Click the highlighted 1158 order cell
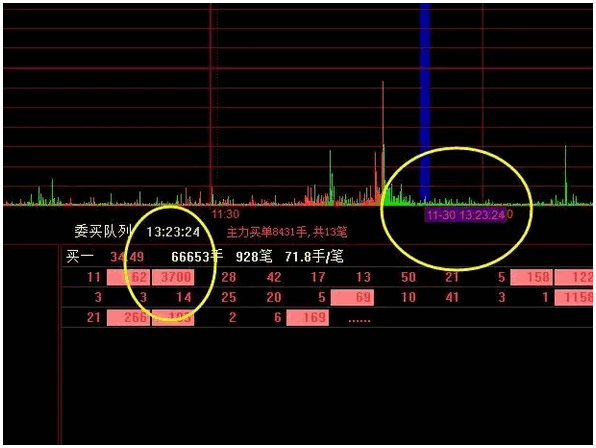The height and width of the screenshot is (448, 596). 574,297
